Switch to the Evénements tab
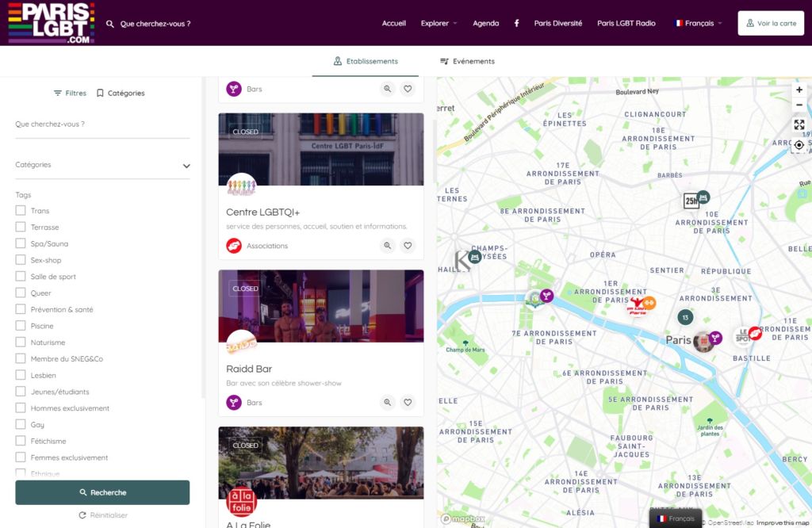 click(x=467, y=61)
